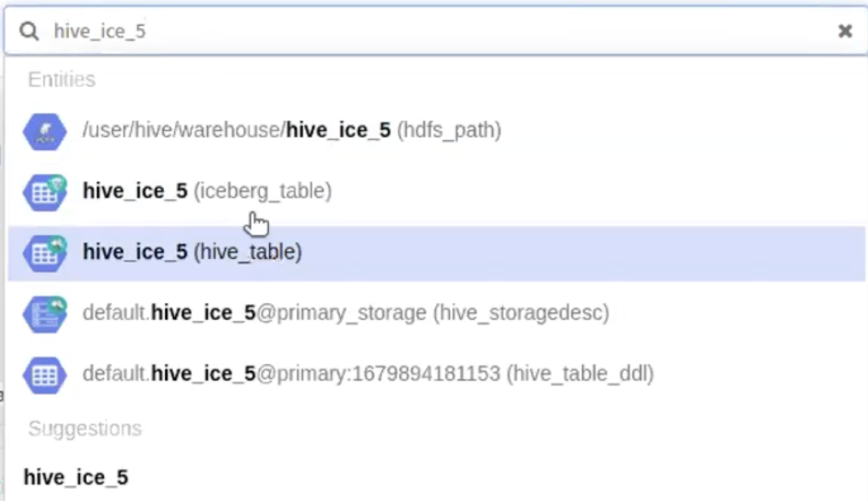Click the Suggestions section header
This screenshot has width=868, height=501.
click(x=85, y=428)
